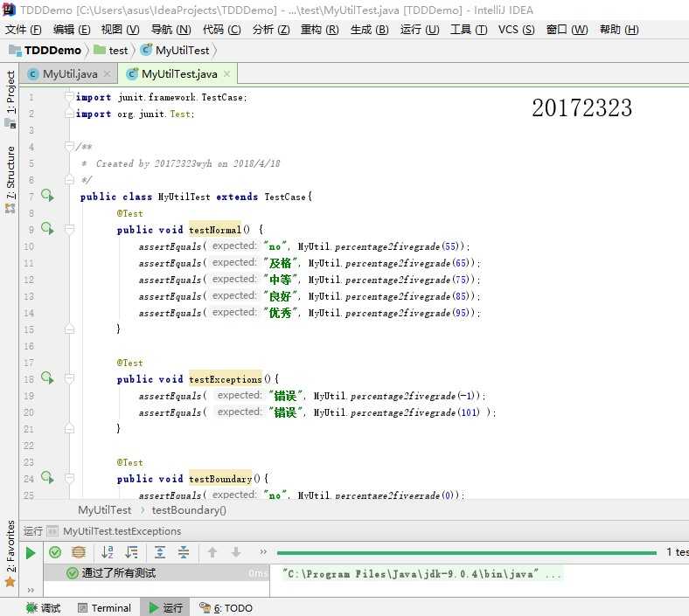Screen dimensions: 689x616
Task: Rerun tests with the green play button
Action: (31, 553)
